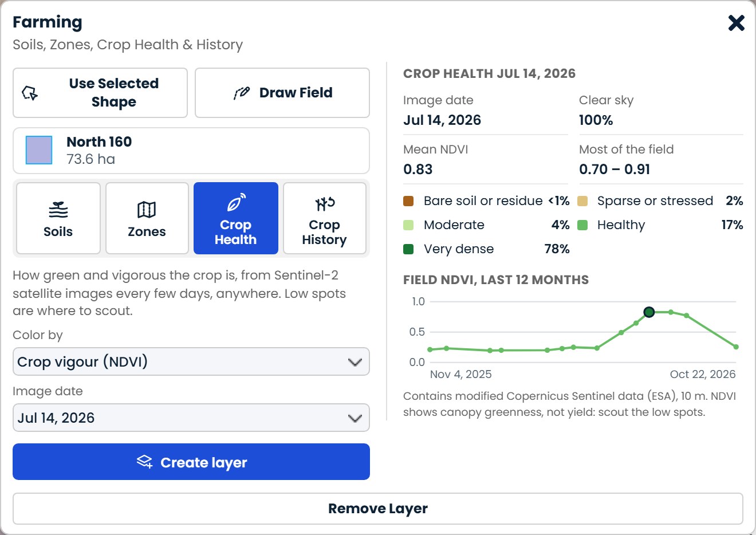Click the Draw Field button
The width and height of the screenshot is (756, 535).
click(x=282, y=93)
